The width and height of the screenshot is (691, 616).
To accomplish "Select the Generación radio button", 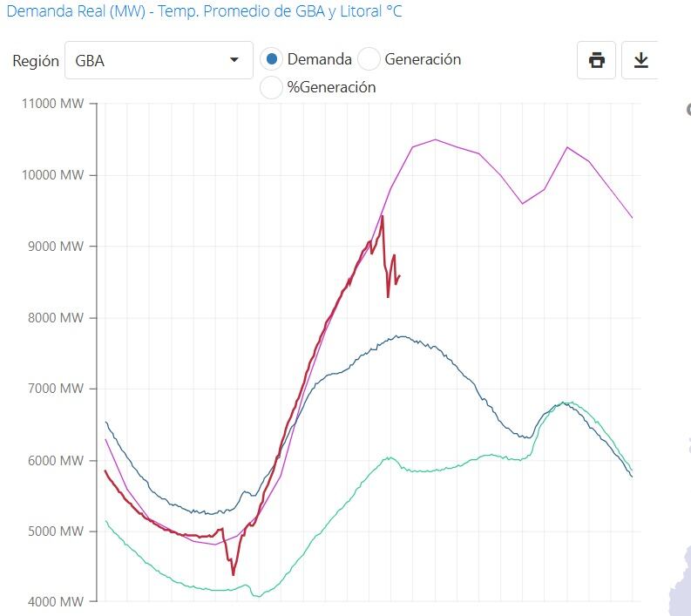I will coord(369,59).
